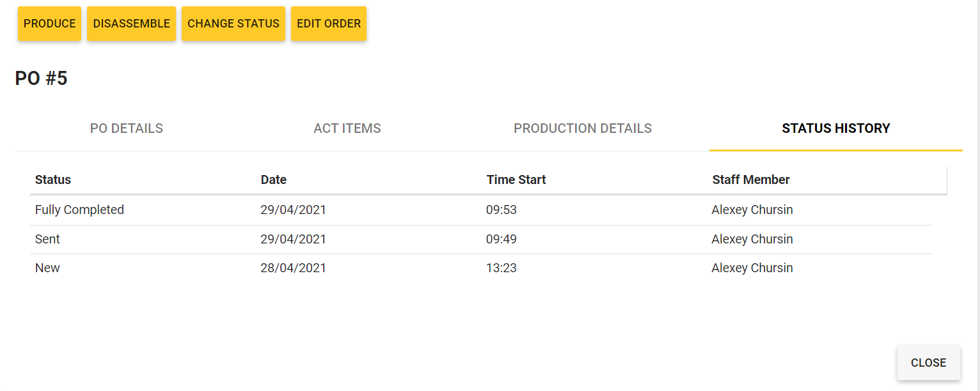
Task: Click the Staff Member column header
Action: (x=751, y=180)
